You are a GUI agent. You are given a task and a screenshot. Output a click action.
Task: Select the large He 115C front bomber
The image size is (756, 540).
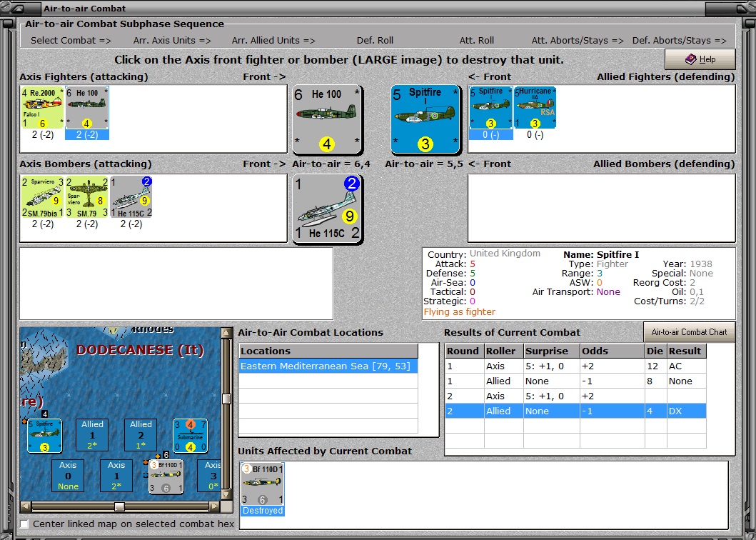(327, 209)
